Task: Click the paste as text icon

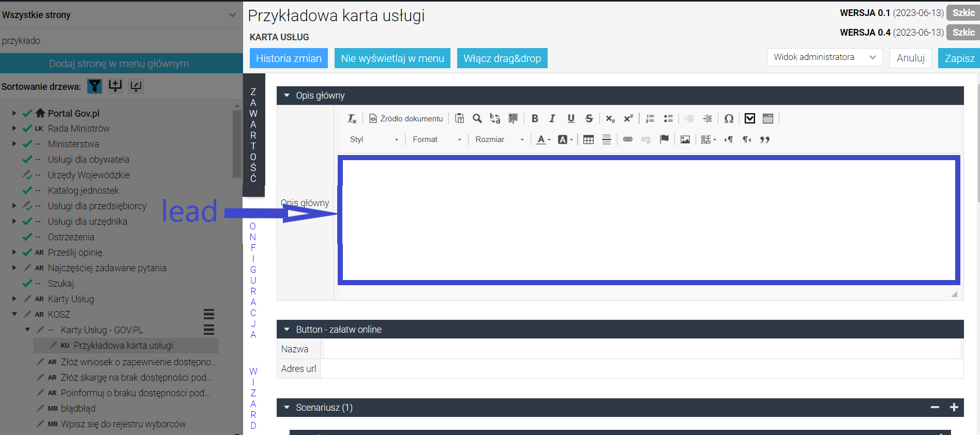Action: coord(459,119)
